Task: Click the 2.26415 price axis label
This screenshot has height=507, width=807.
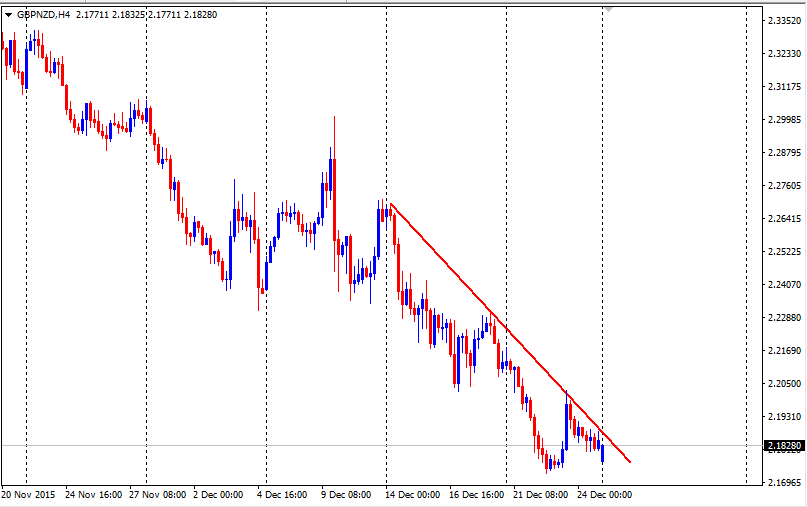Action: point(784,219)
